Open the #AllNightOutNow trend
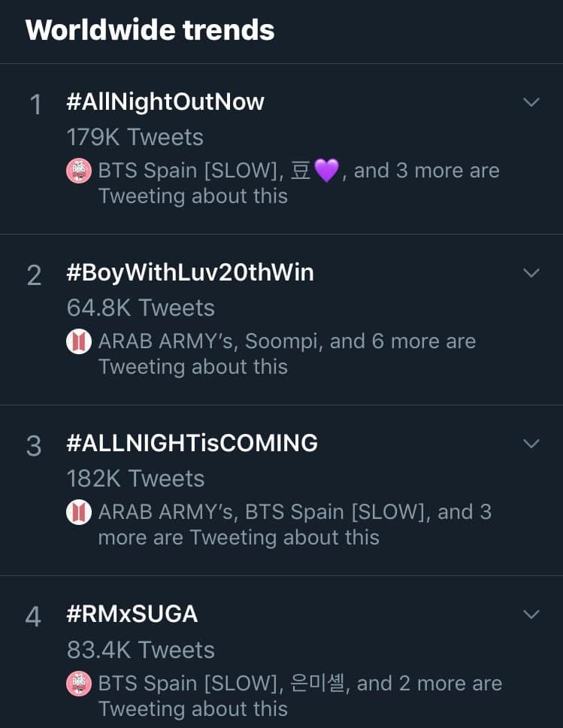This screenshot has height=728, width=563. pos(165,102)
